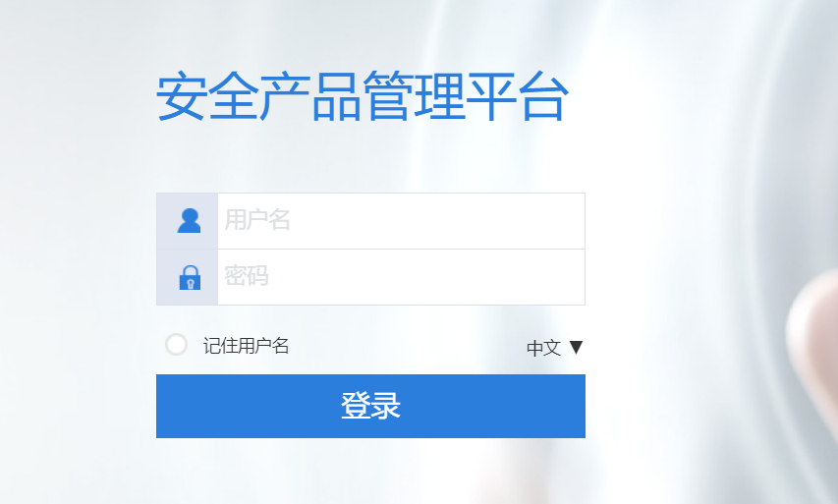838x504 pixels.
Task: Toggle remember-username via its 记住用户名 label
Action: tap(246, 346)
